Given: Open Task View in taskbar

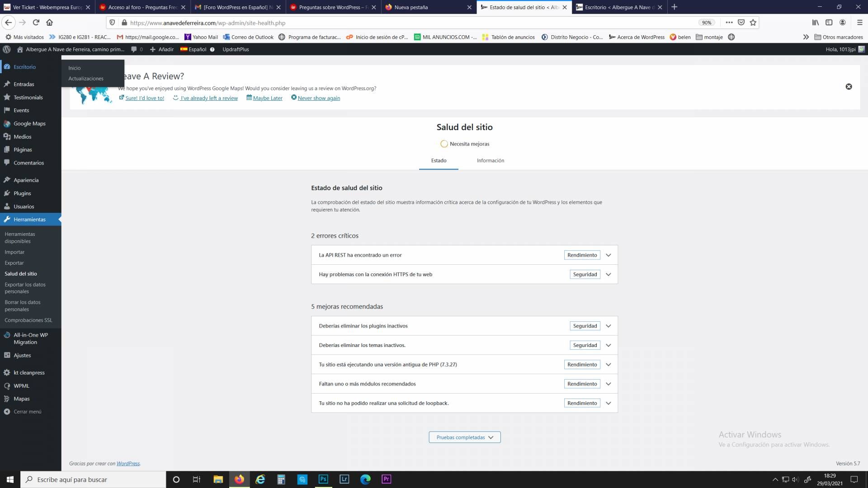Looking at the screenshot, I should 197,479.
